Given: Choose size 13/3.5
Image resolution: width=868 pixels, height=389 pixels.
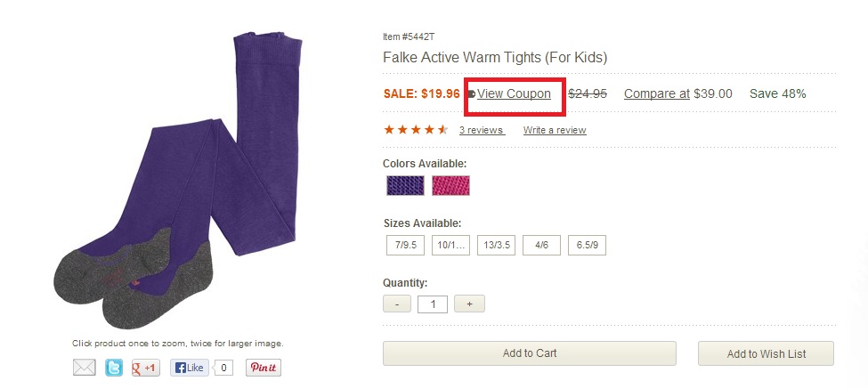Looking at the screenshot, I should [x=496, y=246].
